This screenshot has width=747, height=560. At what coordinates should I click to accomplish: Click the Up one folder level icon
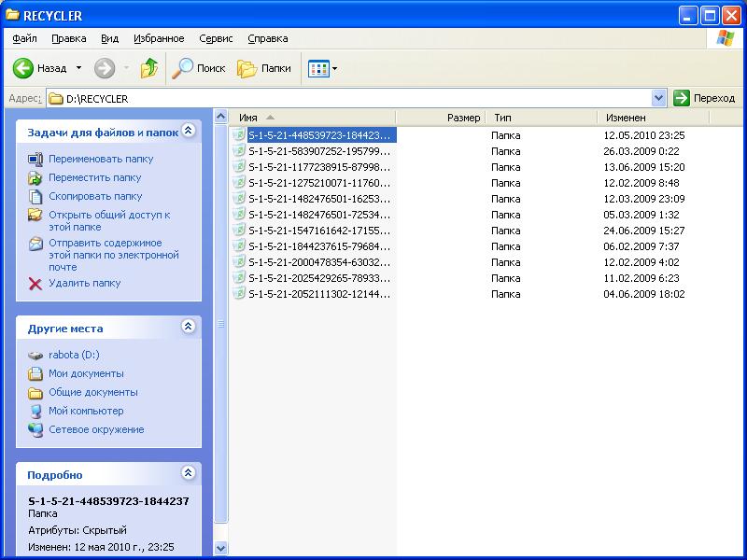149,68
